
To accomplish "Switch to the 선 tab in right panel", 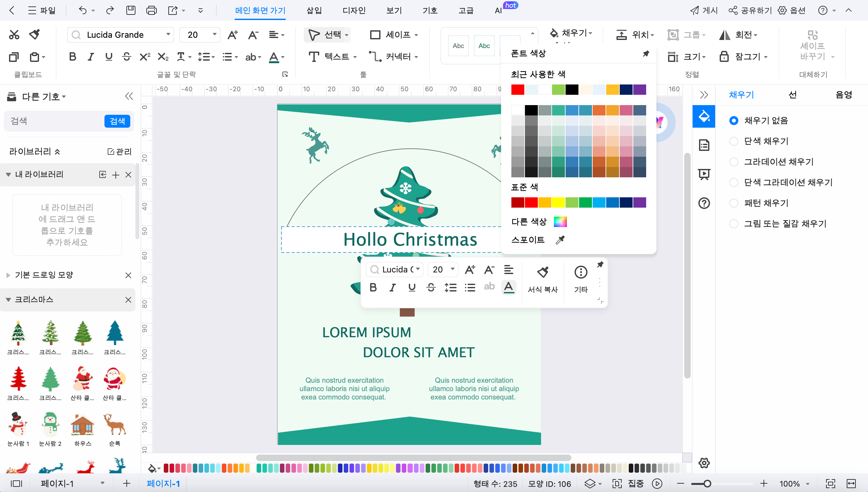I will pyautogui.click(x=792, y=95).
